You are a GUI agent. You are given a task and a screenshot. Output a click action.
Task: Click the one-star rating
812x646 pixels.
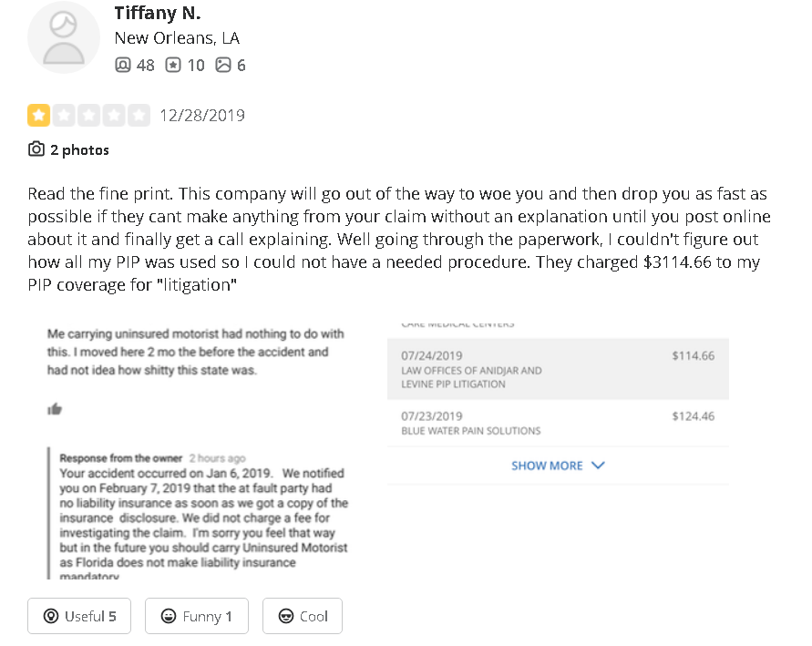[x=39, y=116]
